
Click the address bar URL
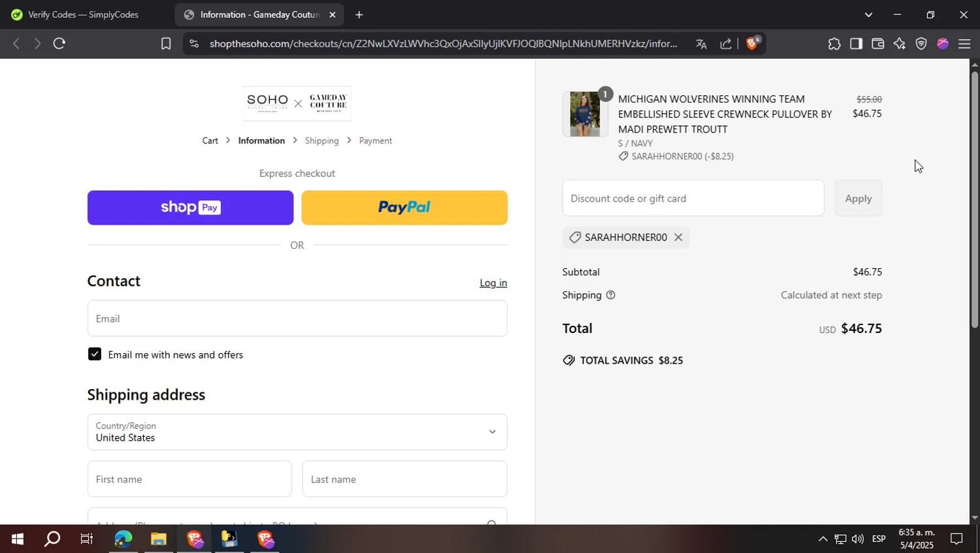444,44
